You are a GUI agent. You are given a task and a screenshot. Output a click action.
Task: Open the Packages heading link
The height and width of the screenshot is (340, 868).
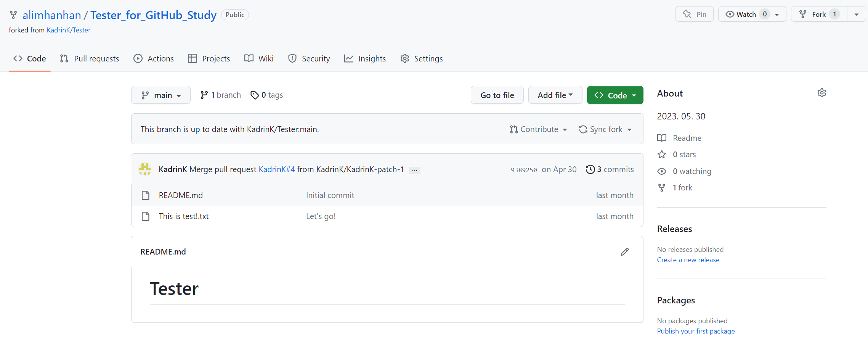tap(676, 300)
